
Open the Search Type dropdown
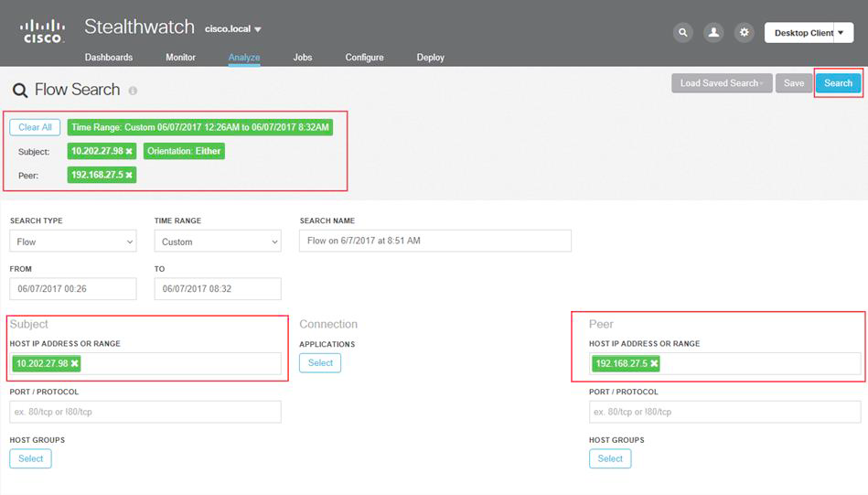coord(73,242)
